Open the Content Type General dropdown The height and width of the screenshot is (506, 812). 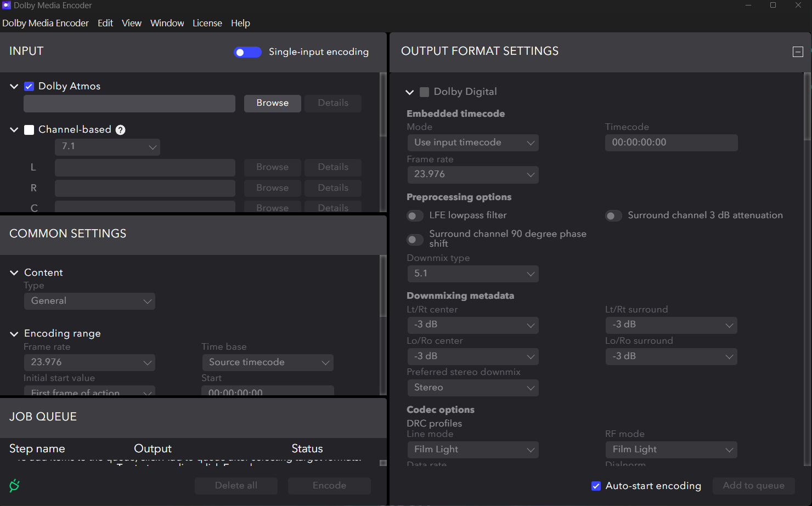click(x=89, y=301)
